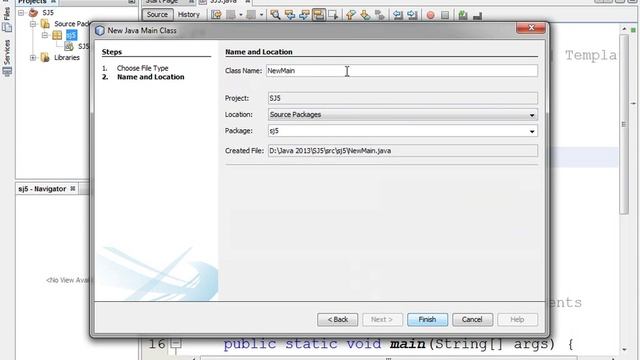The height and width of the screenshot is (360, 640).
Task: Click the Last Edit toolbar icon
Action: (216, 15)
